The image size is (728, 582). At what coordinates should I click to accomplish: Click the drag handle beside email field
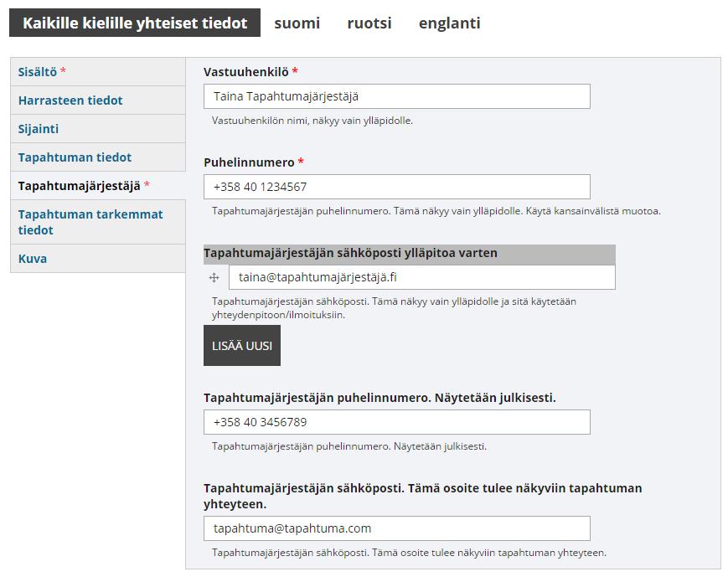pyautogui.click(x=214, y=277)
